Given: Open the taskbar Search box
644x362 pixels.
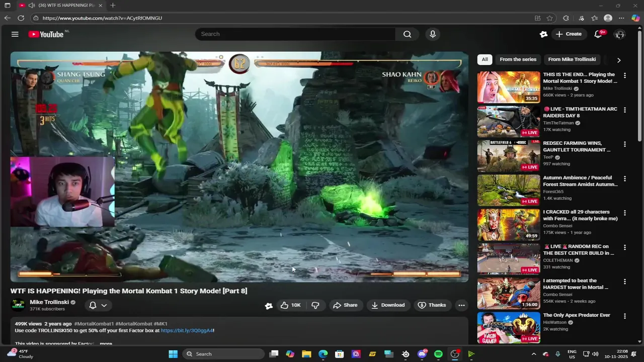Looking at the screenshot, I should click(x=223, y=354).
